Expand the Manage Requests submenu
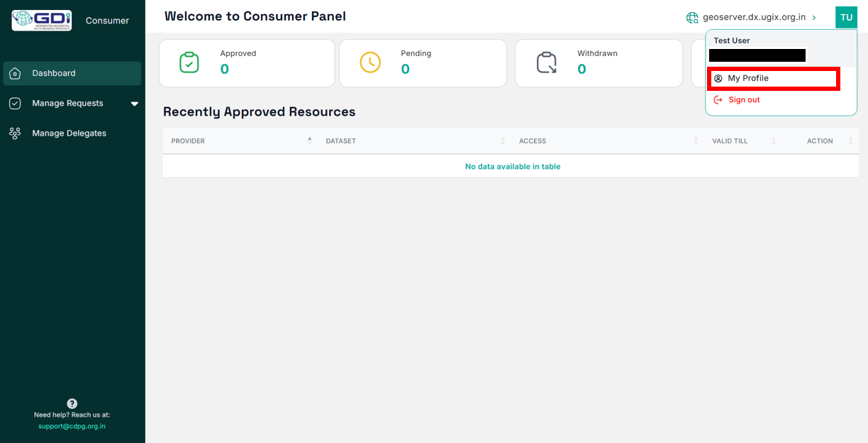Image resolution: width=868 pixels, height=443 pixels. tap(134, 103)
